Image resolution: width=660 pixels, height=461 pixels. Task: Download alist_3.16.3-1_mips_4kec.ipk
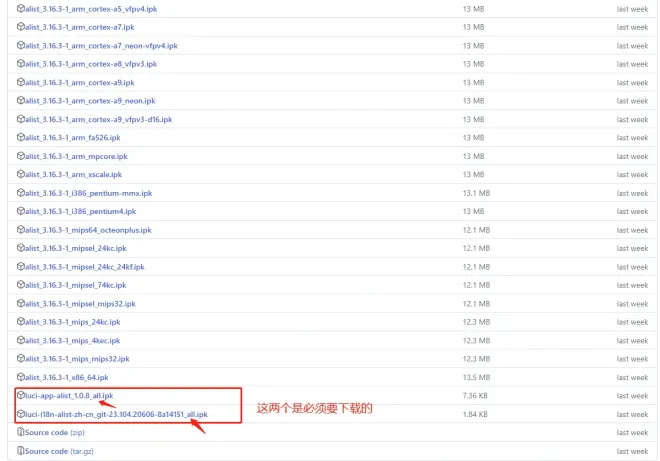tap(72, 341)
